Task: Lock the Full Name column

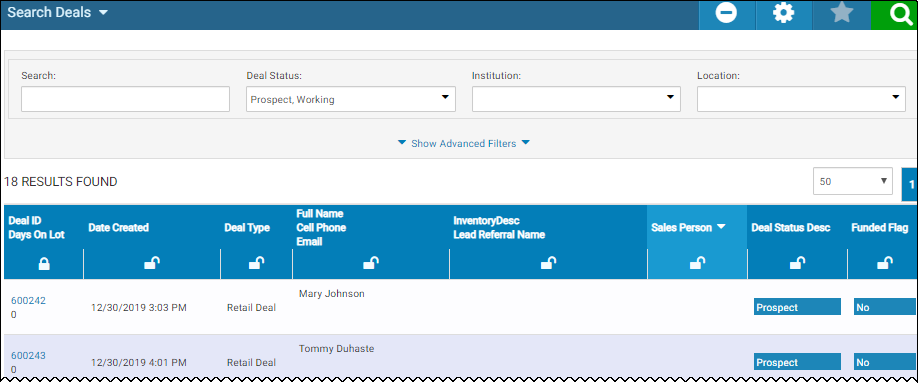Action: [x=371, y=264]
